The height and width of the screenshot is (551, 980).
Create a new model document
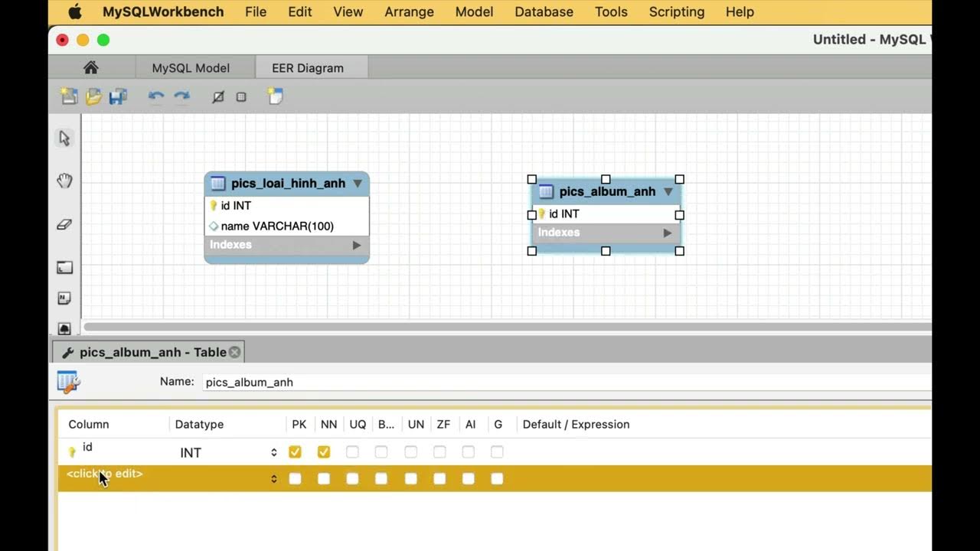pos(69,96)
